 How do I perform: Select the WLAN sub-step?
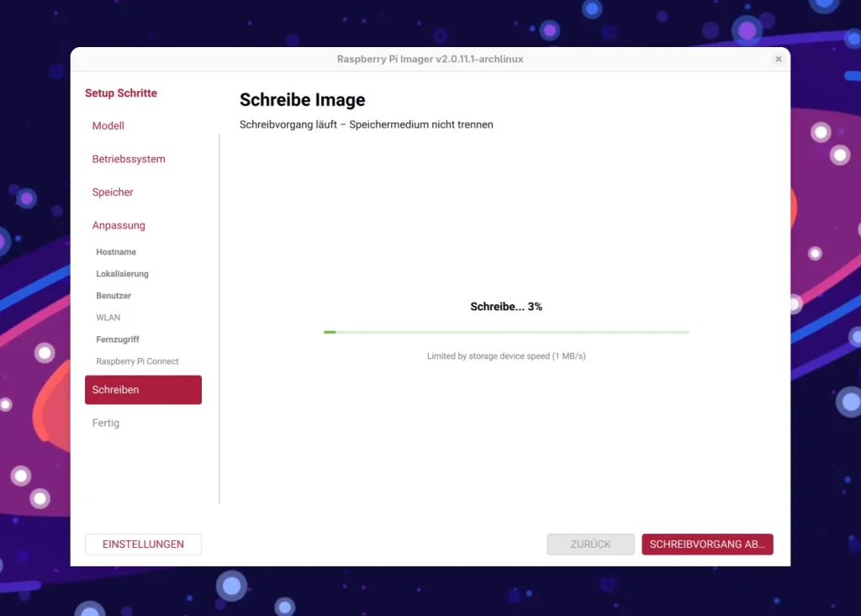[x=108, y=318]
